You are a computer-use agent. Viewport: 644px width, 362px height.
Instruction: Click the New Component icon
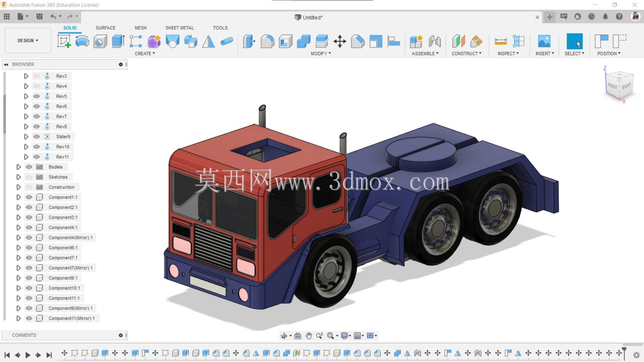(416, 41)
